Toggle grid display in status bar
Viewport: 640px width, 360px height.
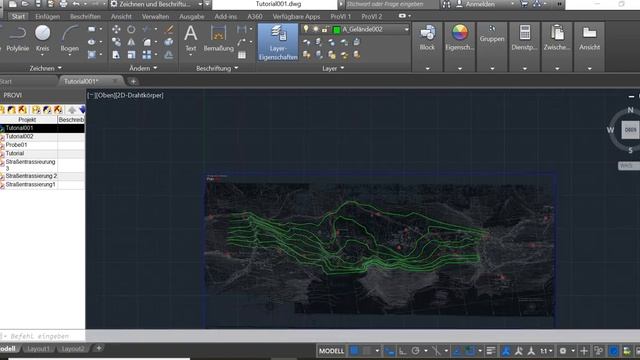click(354, 351)
